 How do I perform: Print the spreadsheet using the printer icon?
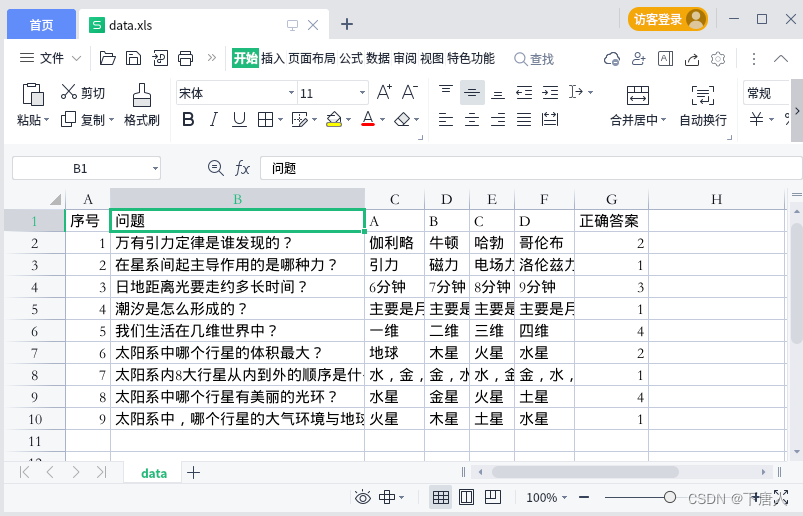pos(185,58)
